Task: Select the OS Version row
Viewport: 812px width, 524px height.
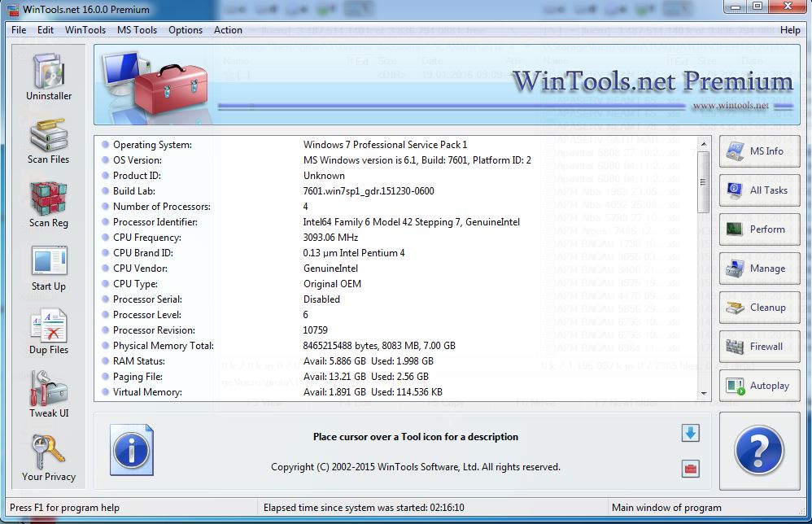Action: (396, 160)
